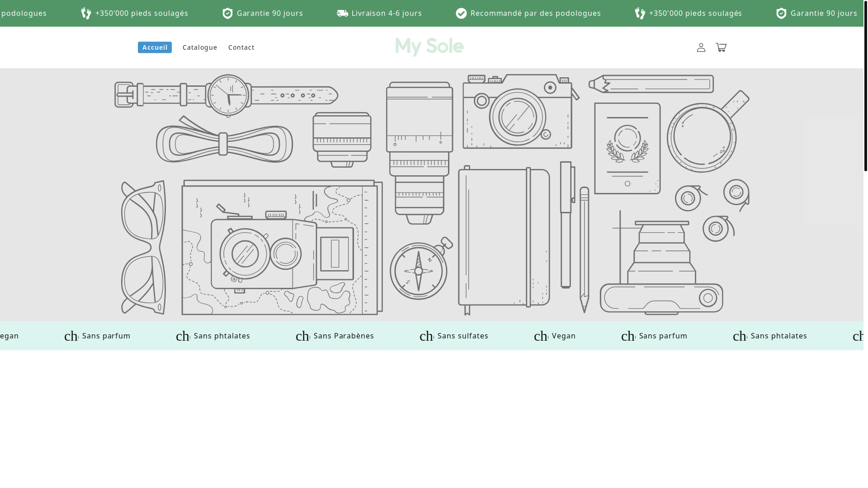Click the Livraison 4-6 jours text

pyautogui.click(x=387, y=13)
